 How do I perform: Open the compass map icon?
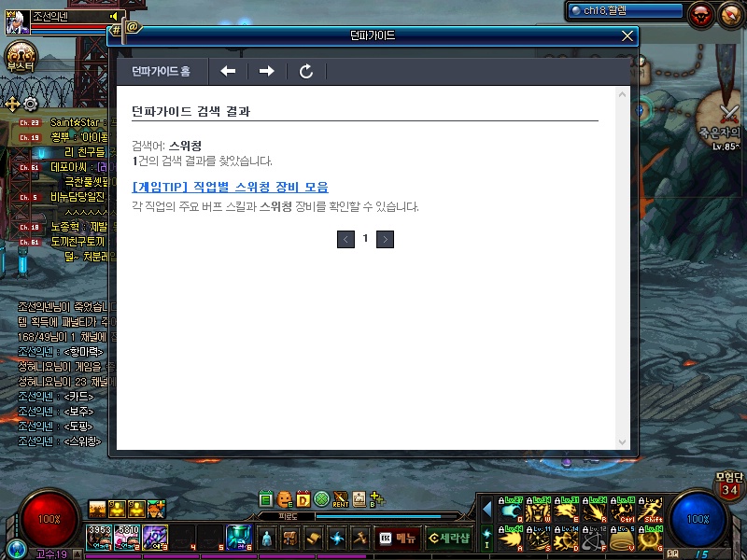click(729, 14)
